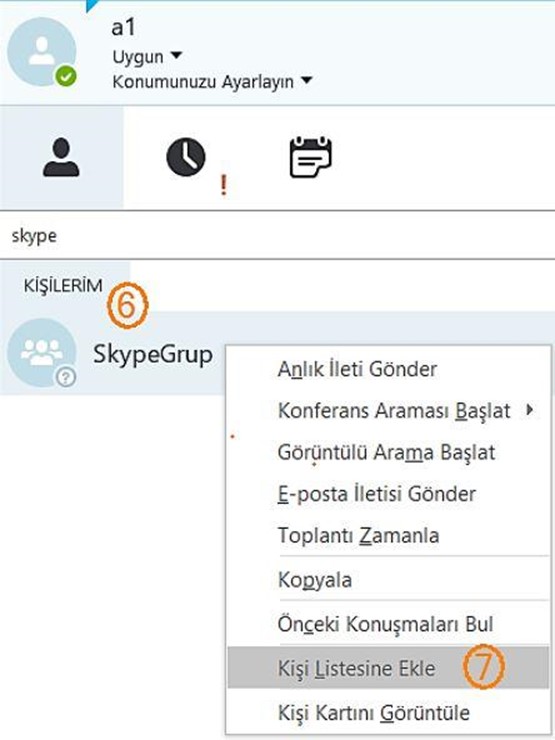Click the SkypeGrup group avatar icon

click(42, 353)
